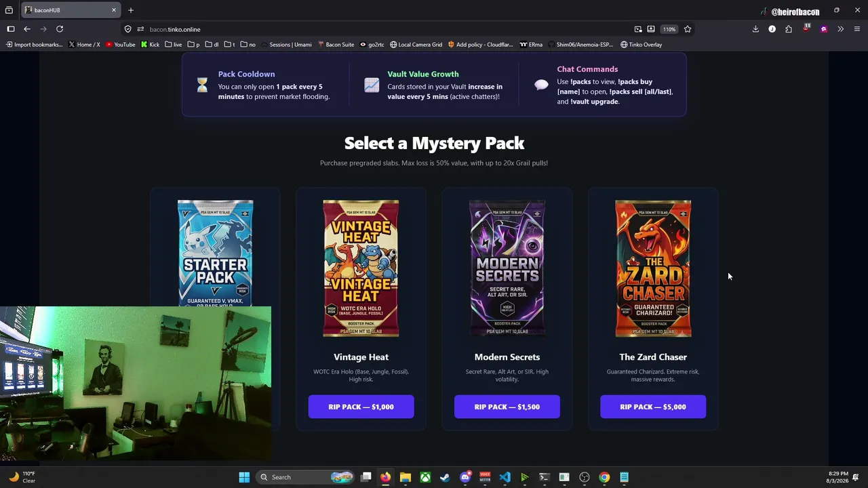Screen dimensions: 868x488
Task: Click The Zard Chaser pack artwork
Action: point(653,268)
